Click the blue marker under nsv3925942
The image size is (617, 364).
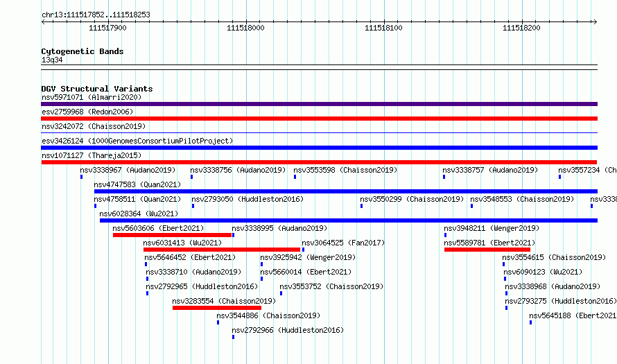pyautogui.click(x=261, y=264)
